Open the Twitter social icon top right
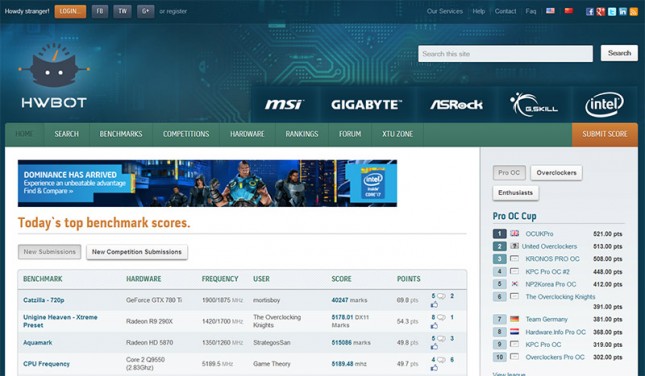 pos(612,12)
